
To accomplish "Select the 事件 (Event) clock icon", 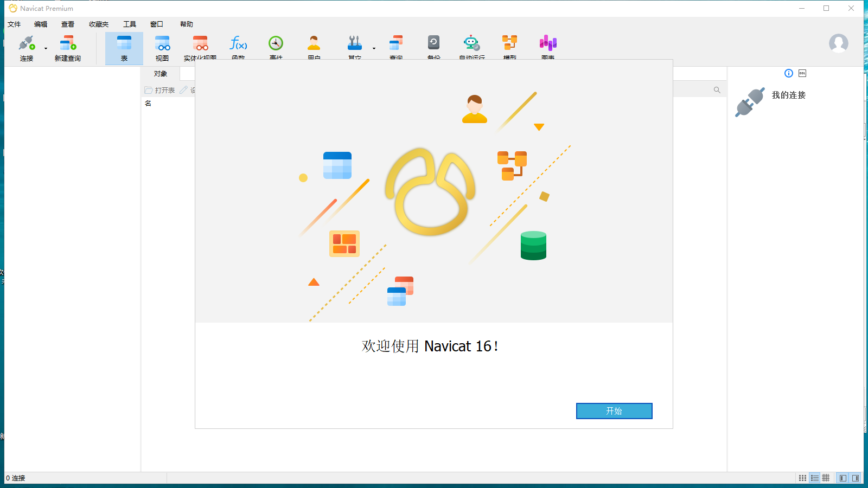I will click(x=276, y=43).
